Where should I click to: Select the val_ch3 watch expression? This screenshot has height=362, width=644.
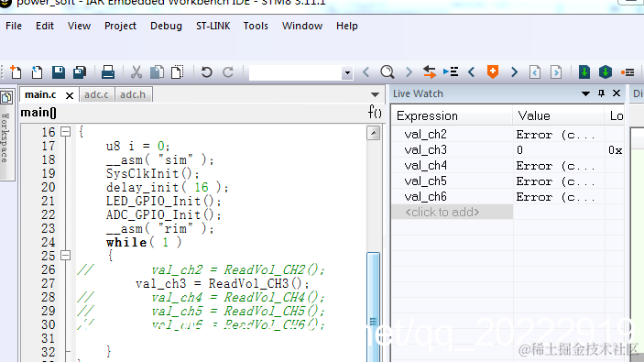(425, 150)
